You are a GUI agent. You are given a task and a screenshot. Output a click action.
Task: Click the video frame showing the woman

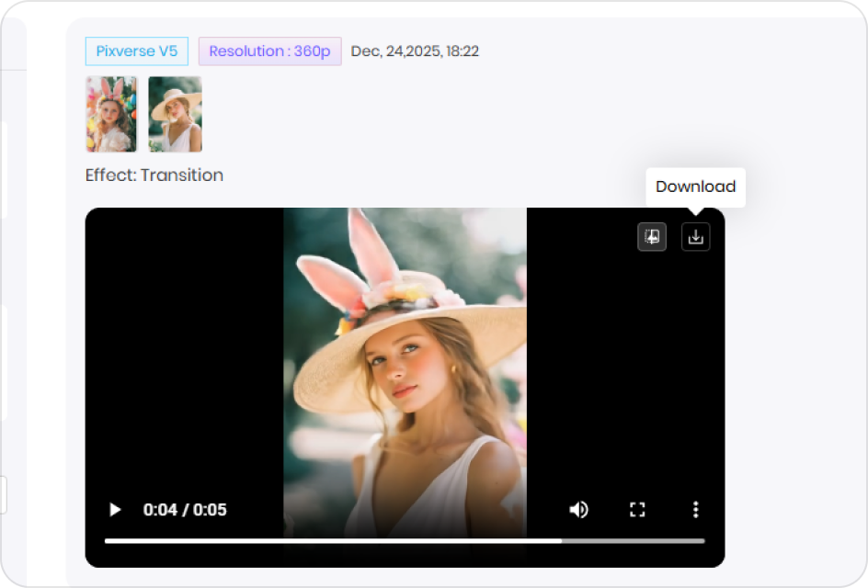click(x=405, y=367)
